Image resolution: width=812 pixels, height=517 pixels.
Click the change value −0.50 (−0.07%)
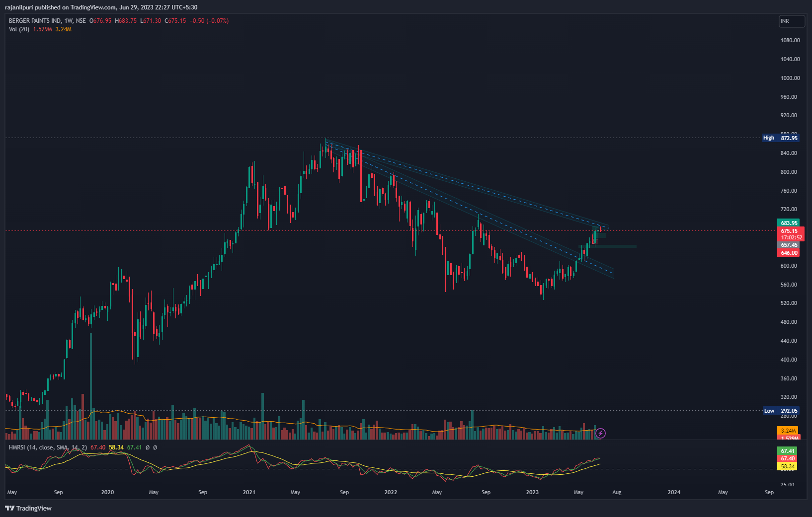coord(209,21)
